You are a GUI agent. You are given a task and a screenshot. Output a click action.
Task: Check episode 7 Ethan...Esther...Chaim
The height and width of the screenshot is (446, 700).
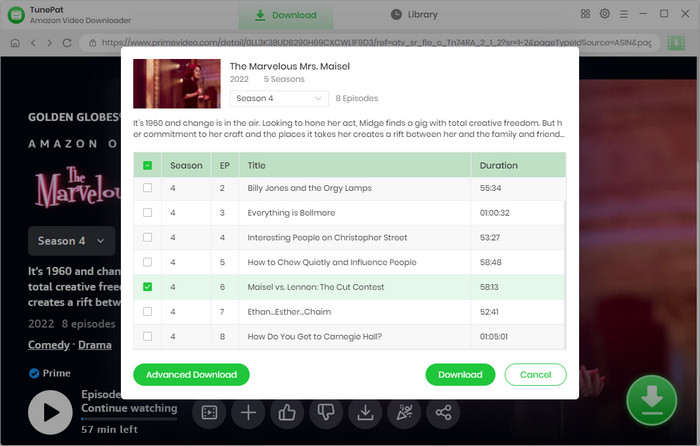tap(147, 312)
